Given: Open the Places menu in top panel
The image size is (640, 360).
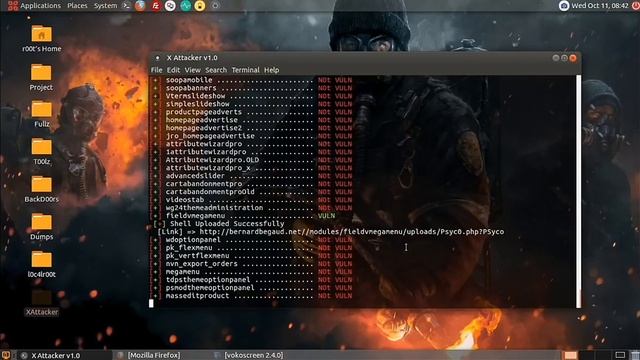Looking at the screenshot, I should click(77, 6).
